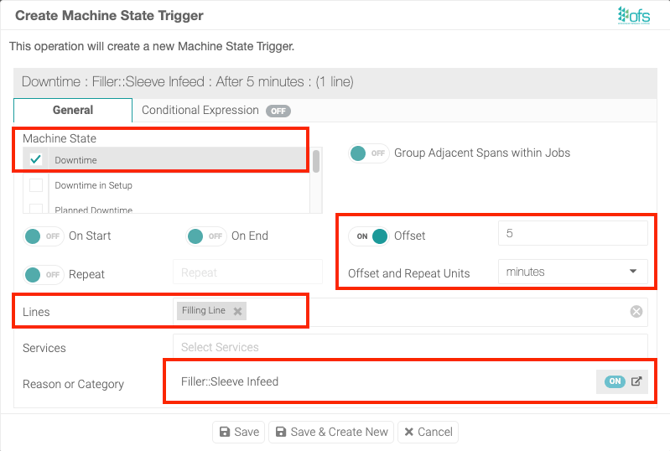Remove the Filling Line tag
This screenshot has width=670, height=451.
[x=237, y=312]
